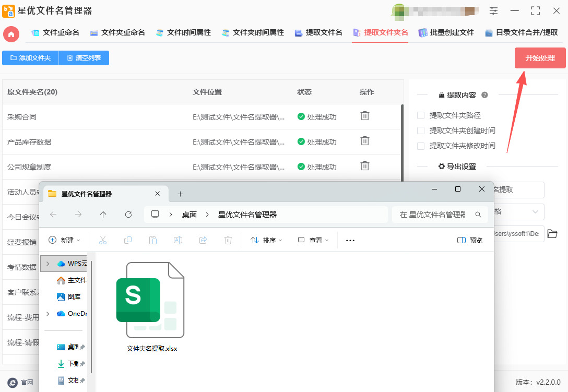Switch to the 文件重命名 tab
The image size is (568, 392).
coord(55,32)
